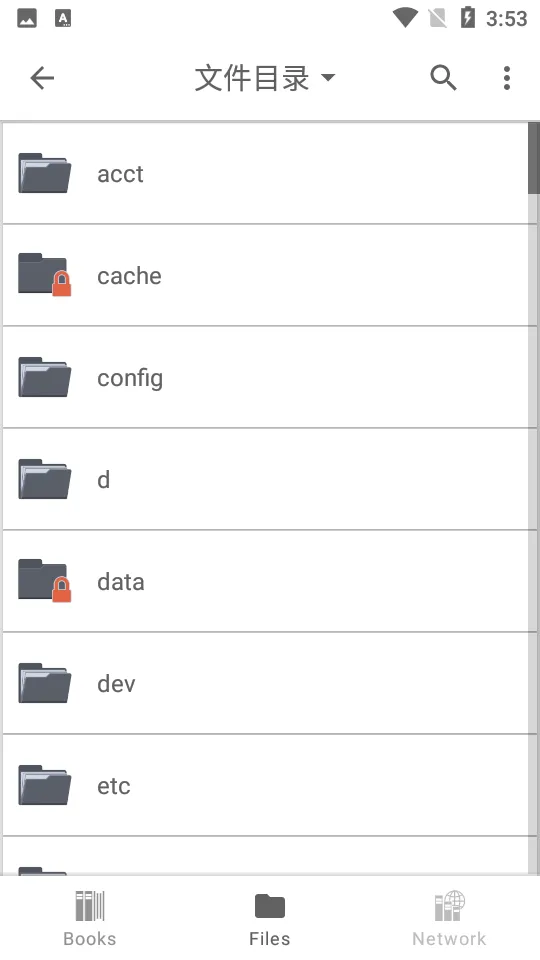Open the config folder entry
Screen dimensions: 540x960
click(x=265, y=377)
